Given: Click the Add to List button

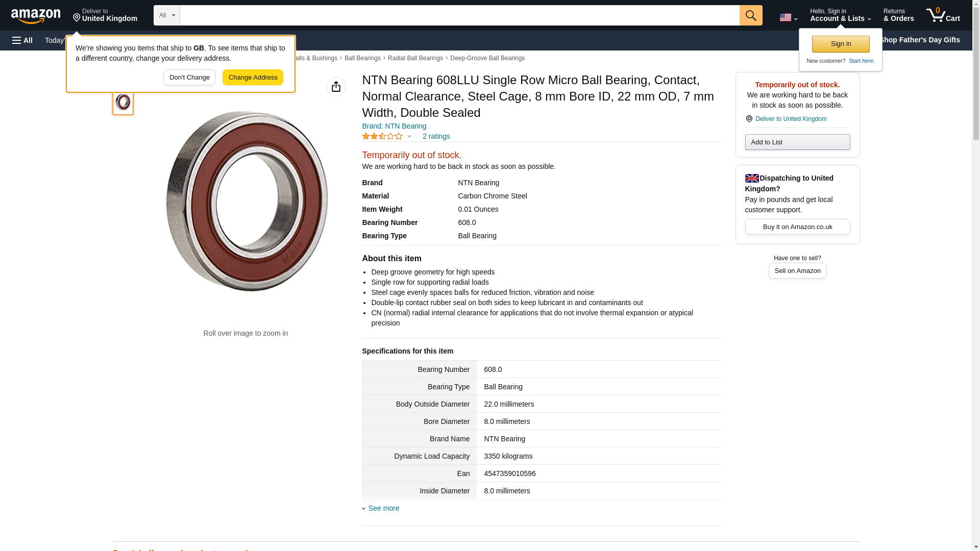Looking at the screenshot, I should point(797,142).
